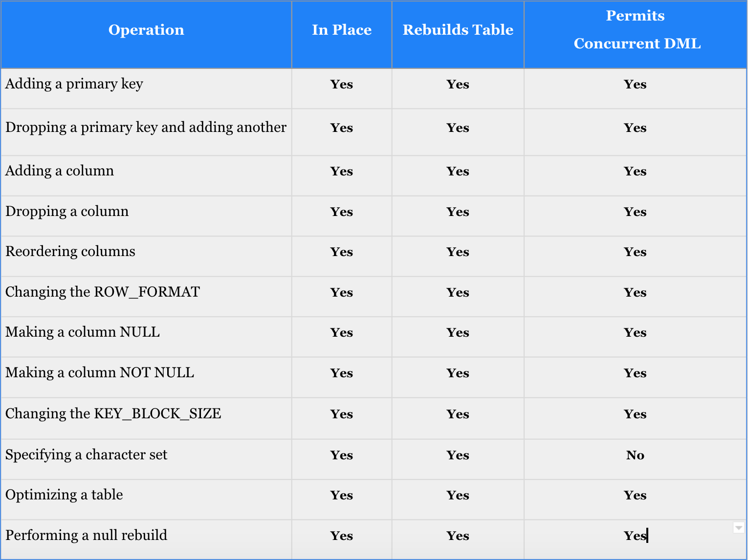Screen dimensions: 748x560
Task: Open the small dropdown arrow in the last row
Action: coord(739,528)
